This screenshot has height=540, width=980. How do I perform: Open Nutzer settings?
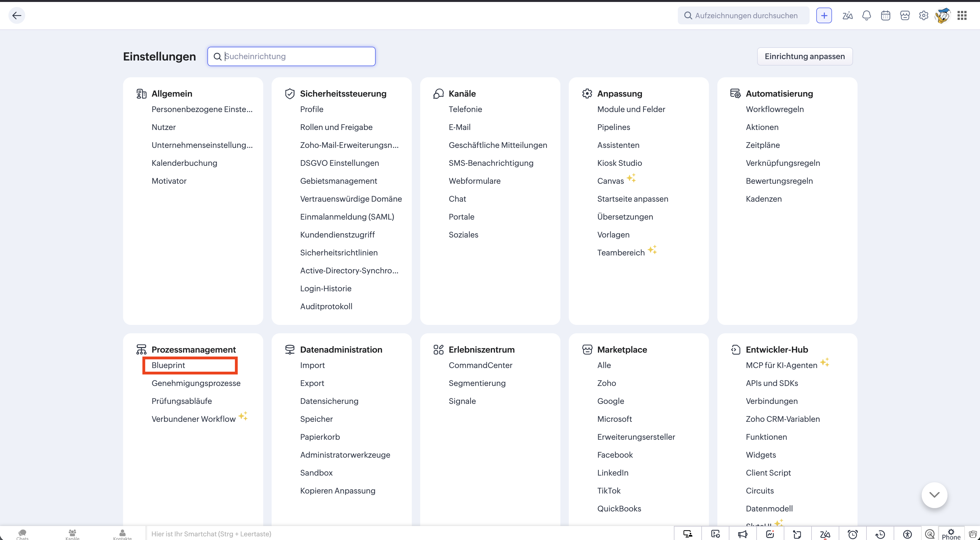tap(164, 127)
